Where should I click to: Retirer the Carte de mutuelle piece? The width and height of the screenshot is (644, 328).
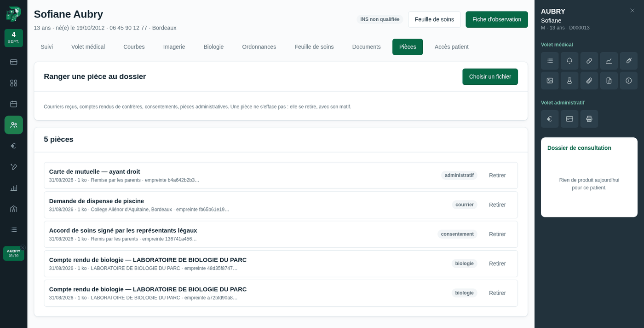[x=497, y=176]
